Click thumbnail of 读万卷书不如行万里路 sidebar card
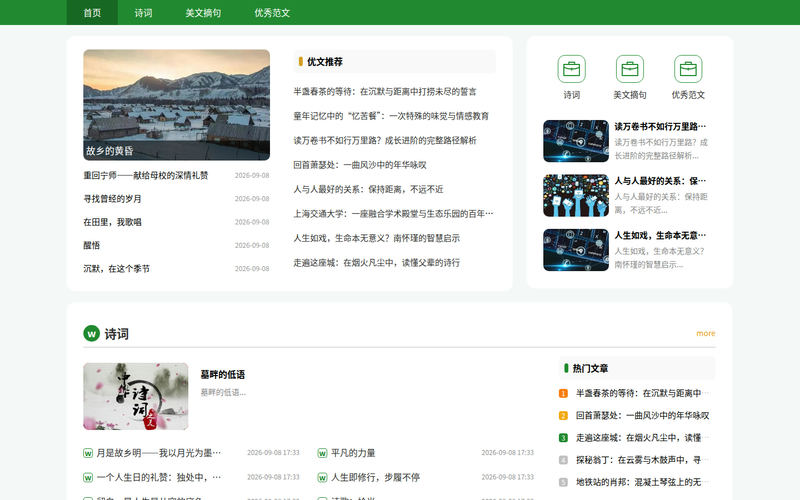 coord(576,141)
